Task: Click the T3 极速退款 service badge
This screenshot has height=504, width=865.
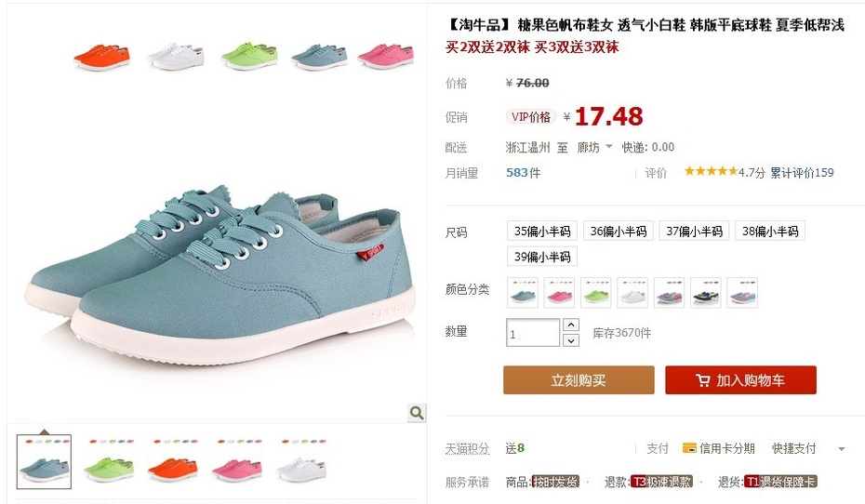Action: pos(661,482)
